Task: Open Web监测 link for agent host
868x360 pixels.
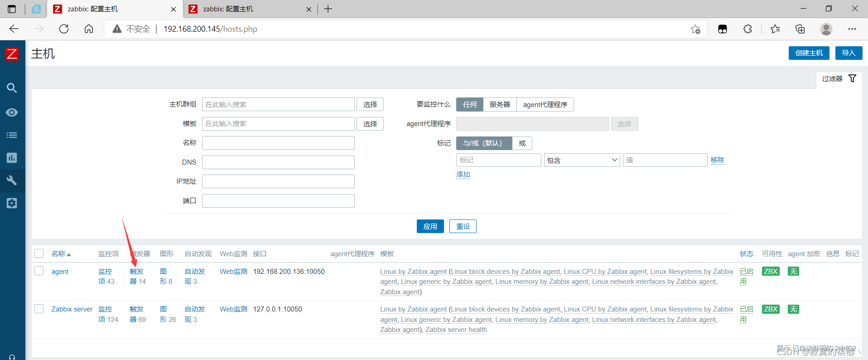Action: coord(233,272)
